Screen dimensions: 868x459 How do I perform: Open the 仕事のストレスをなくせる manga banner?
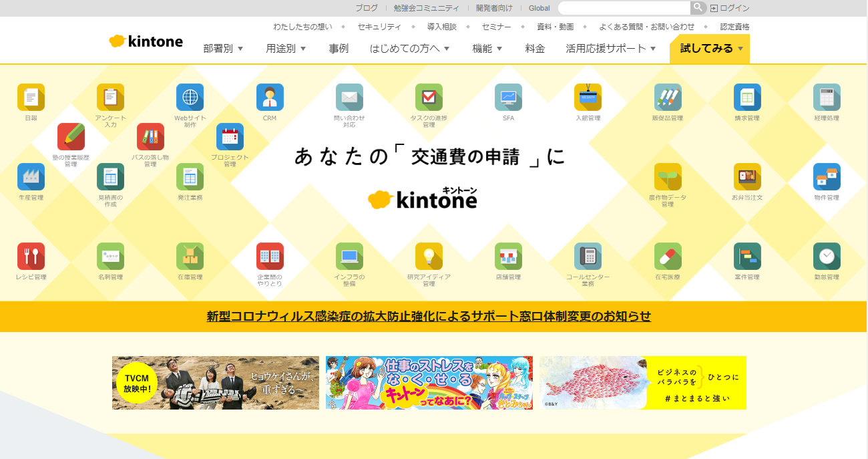429,383
